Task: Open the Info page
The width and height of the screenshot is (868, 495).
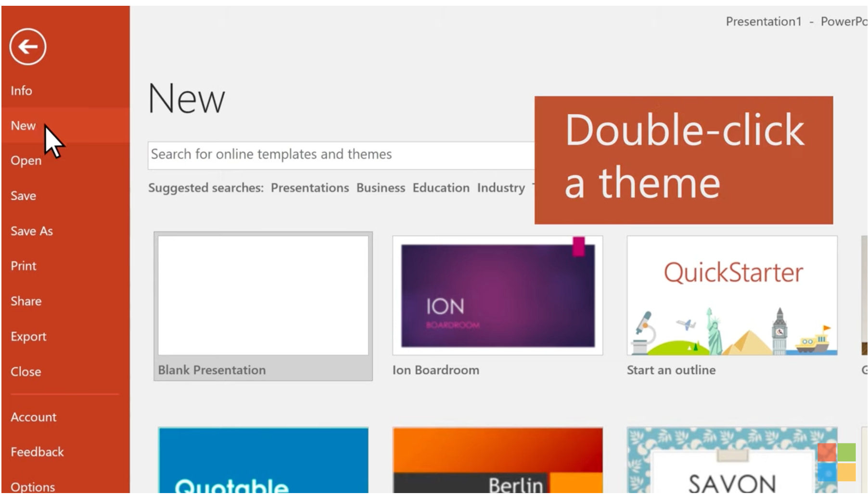Action: click(22, 91)
